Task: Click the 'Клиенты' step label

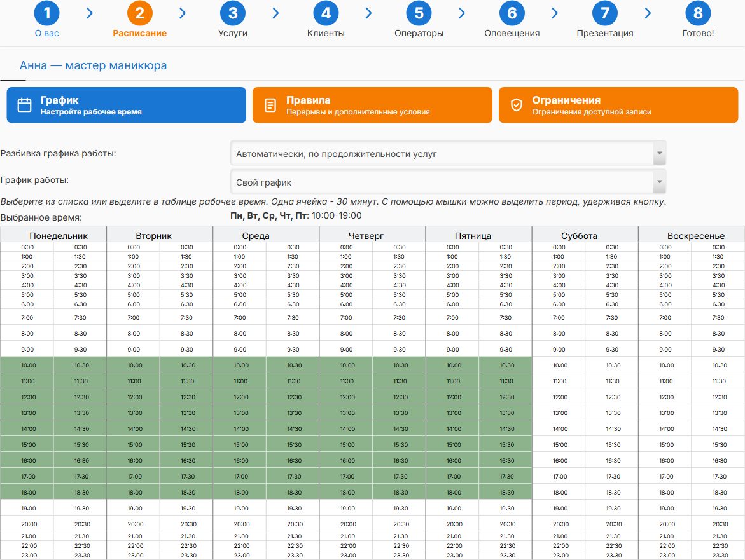Action: 326,33
